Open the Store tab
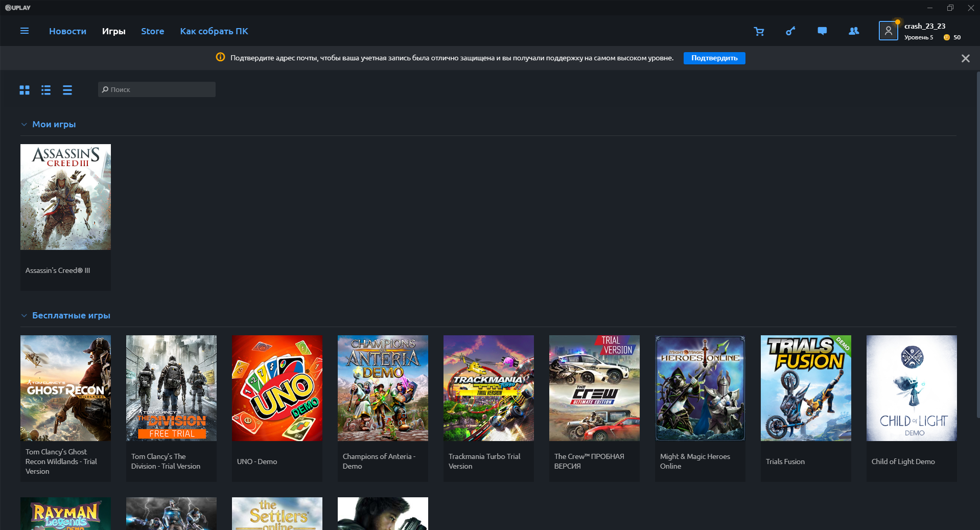The height and width of the screenshot is (530, 980). [x=152, y=31]
